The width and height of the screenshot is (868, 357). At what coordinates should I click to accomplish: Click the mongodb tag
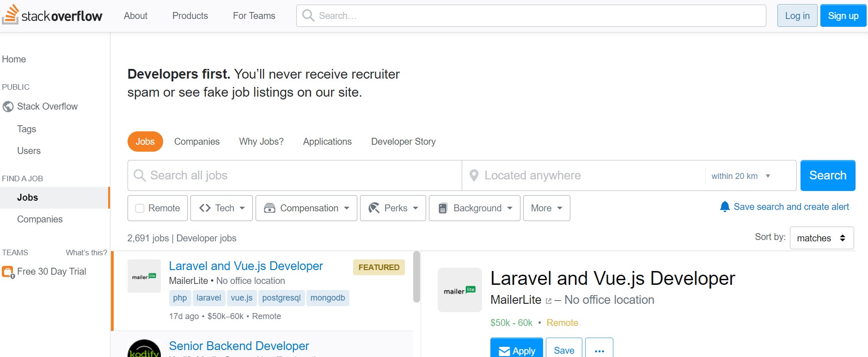tap(328, 298)
